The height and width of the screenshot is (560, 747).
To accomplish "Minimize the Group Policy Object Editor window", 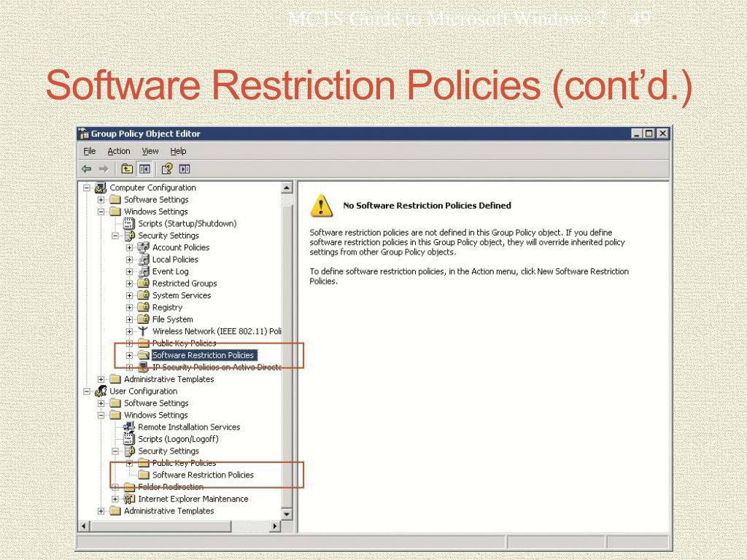I will click(x=637, y=133).
